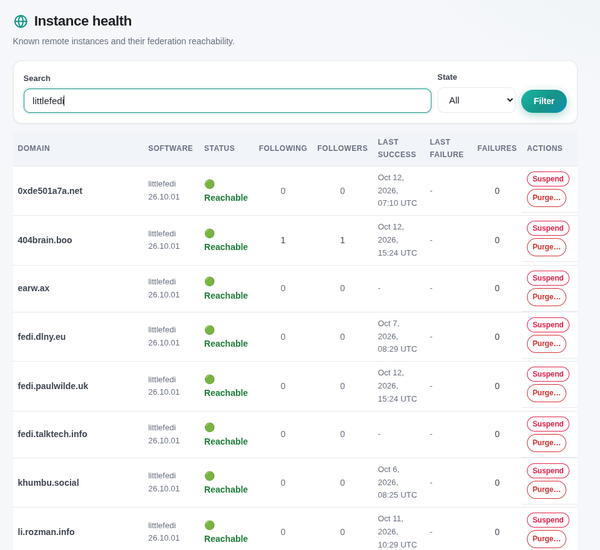Image resolution: width=600 pixels, height=550 pixels.
Task: Click the Instance health heading
Action: (83, 21)
